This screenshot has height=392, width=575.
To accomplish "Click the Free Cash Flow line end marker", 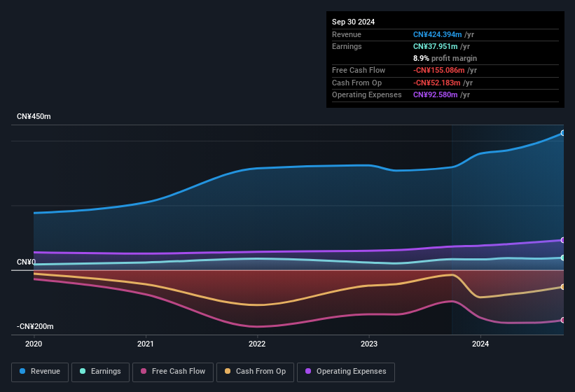I will (563, 320).
